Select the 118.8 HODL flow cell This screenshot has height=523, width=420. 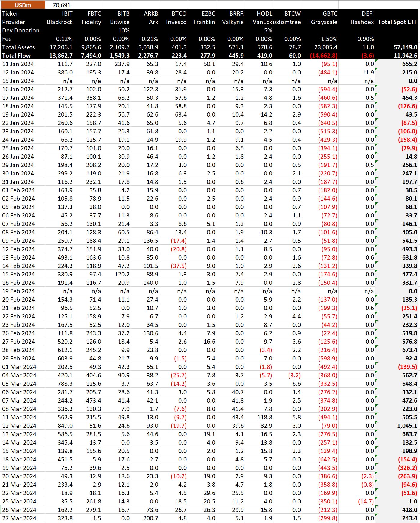pyautogui.click(x=265, y=417)
